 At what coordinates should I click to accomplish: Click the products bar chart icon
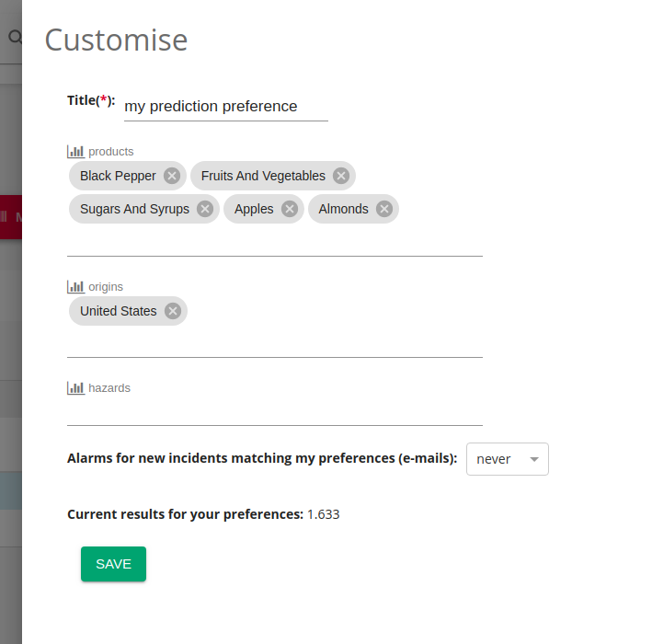[75, 152]
